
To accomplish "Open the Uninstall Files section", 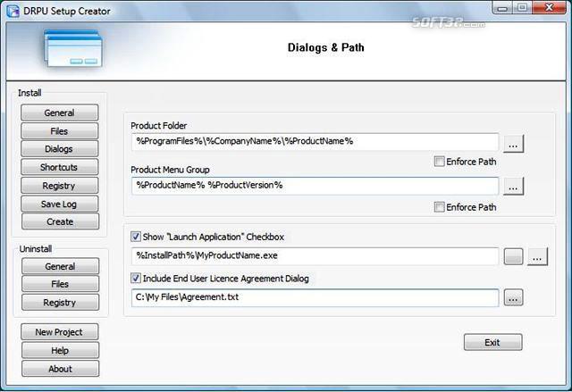I will coord(60,284).
